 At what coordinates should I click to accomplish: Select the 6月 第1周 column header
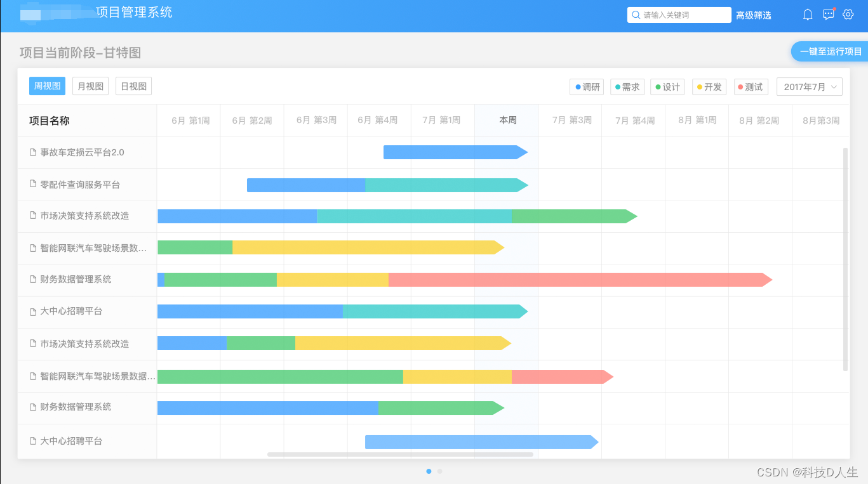coord(190,121)
